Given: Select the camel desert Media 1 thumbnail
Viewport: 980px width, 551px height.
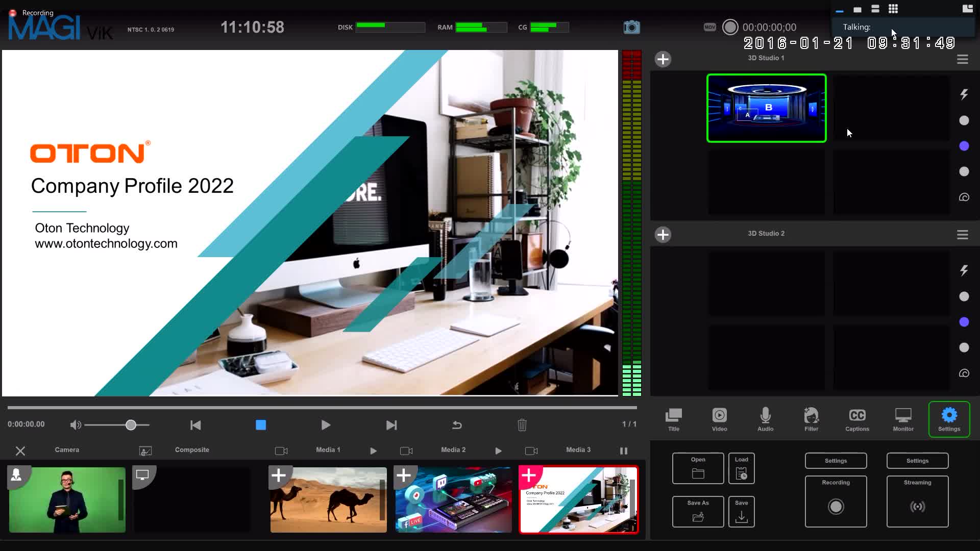Looking at the screenshot, I should [x=328, y=500].
